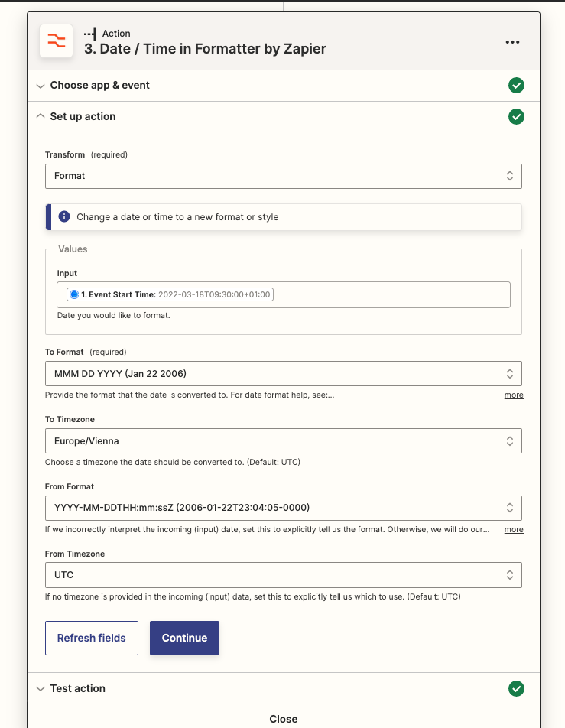Image resolution: width=565 pixels, height=728 pixels.
Task: Click green checkmark beside Test action
Action: tap(516, 688)
